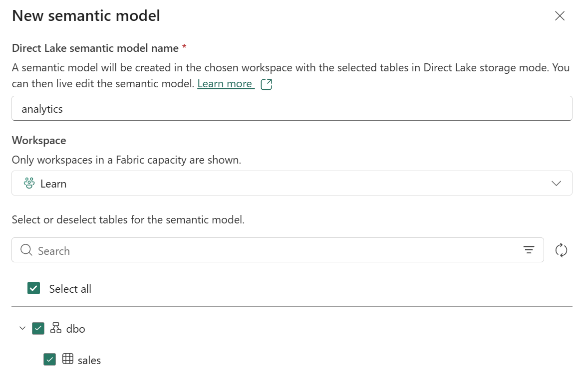Click the sales table grid icon

coord(68,360)
